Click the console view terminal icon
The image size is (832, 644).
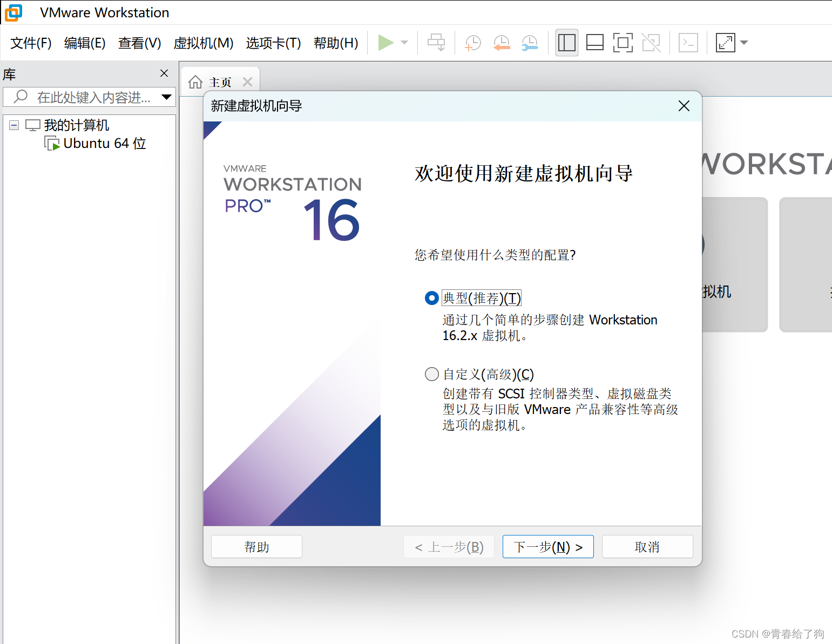(688, 43)
